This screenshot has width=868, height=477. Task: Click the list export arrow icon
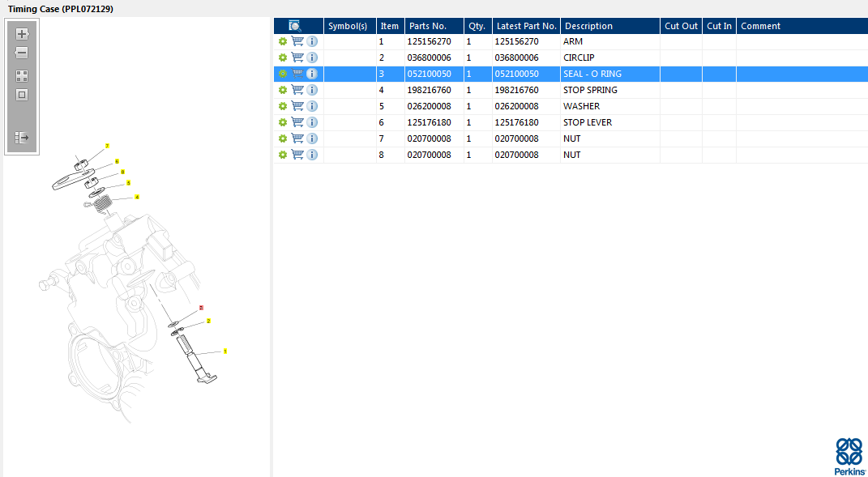(22, 138)
